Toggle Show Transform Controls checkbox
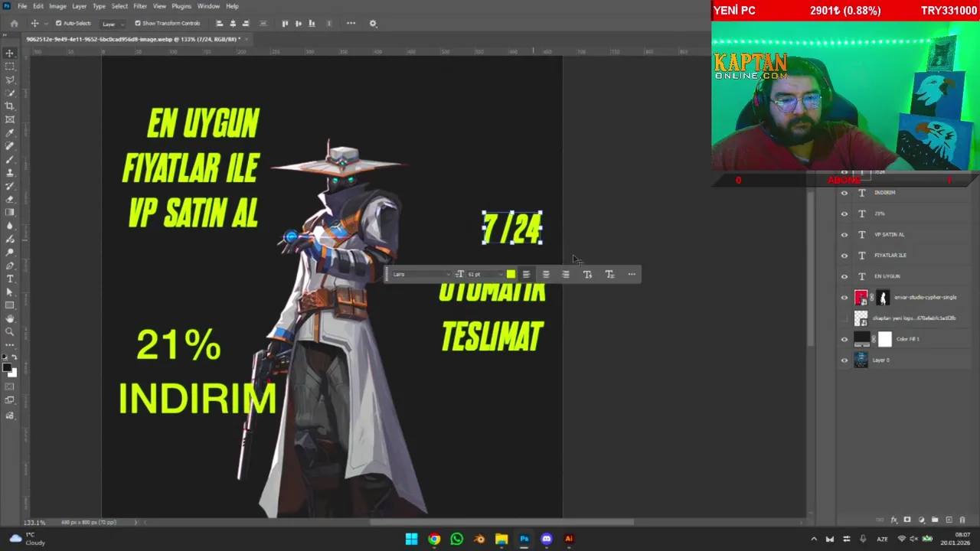This screenshot has width=980, height=551. click(138, 24)
